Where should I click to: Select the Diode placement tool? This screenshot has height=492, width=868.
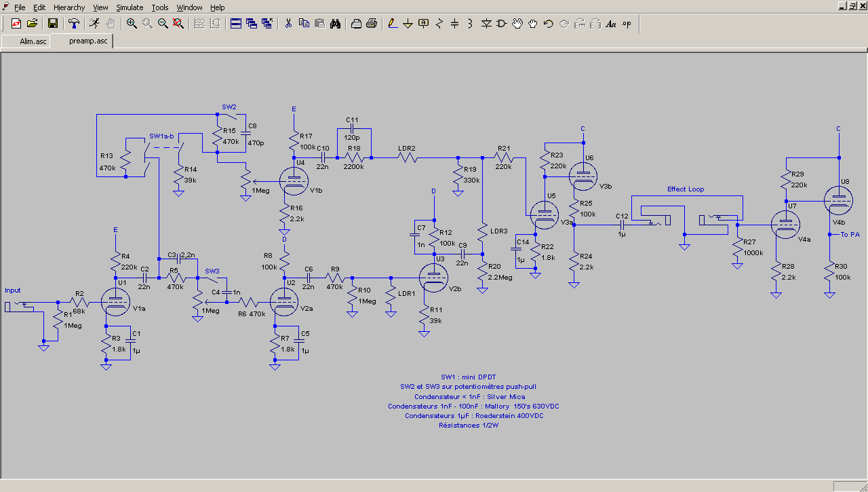tap(486, 24)
